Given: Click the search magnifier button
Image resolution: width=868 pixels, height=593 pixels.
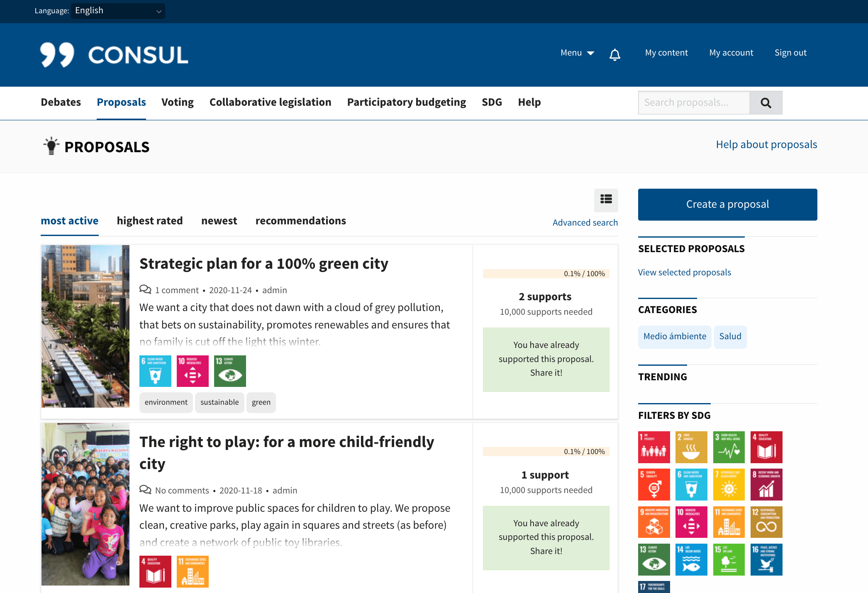Looking at the screenshot, I should [x=766, y=103].
